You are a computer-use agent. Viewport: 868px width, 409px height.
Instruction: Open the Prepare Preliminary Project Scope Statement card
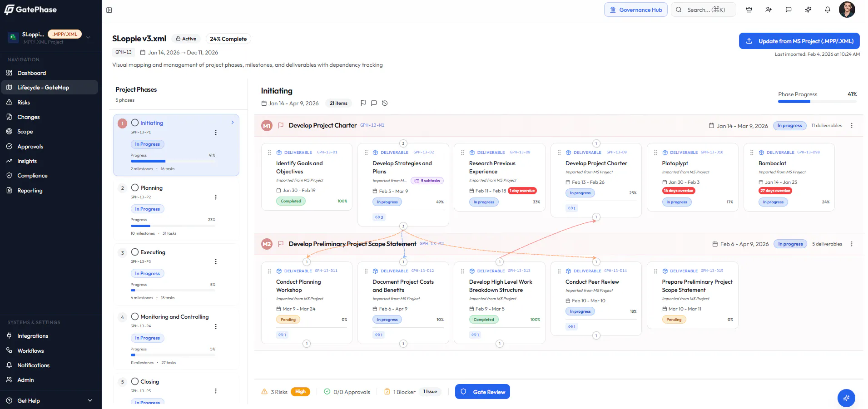[x=693, y=295]
